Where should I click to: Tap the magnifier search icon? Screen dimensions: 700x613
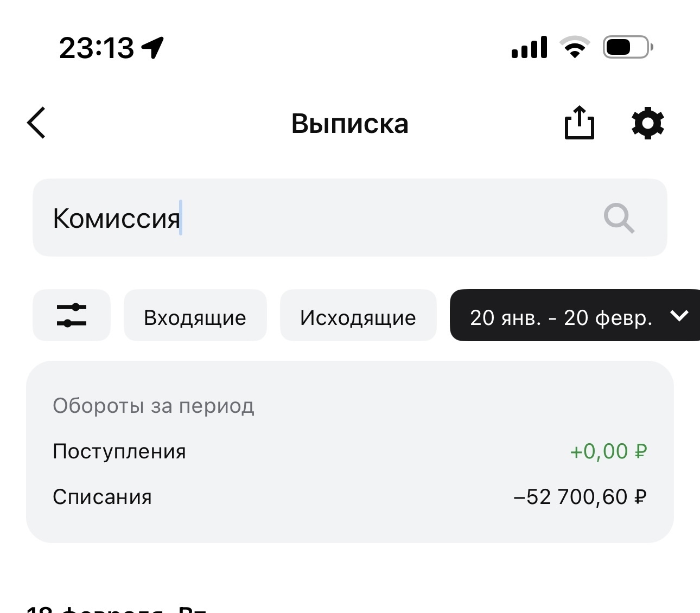click(619, 218)
